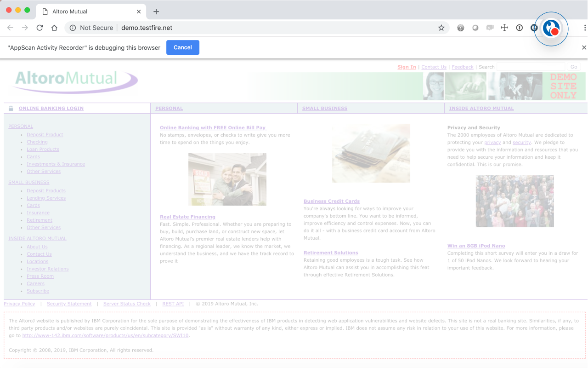The image size is (588, 368).
Task: Dismiss the debugging notification bar
Action: [584, 47]
